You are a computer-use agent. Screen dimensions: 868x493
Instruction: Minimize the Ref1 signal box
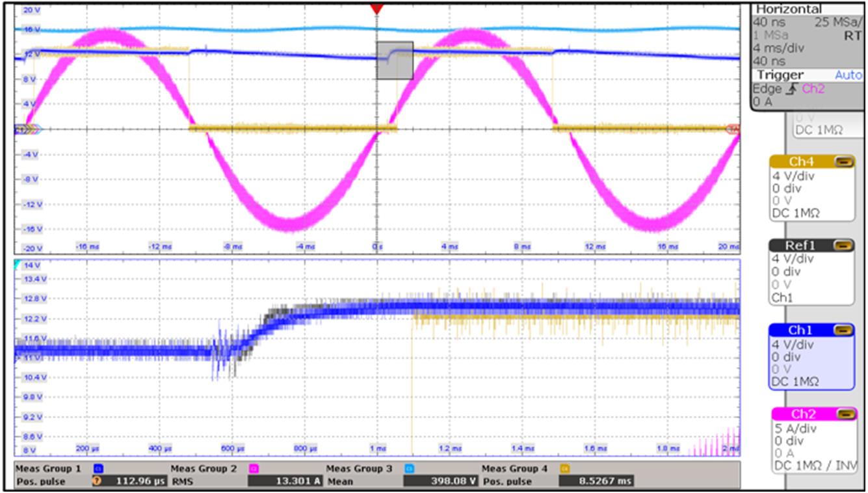843,245
